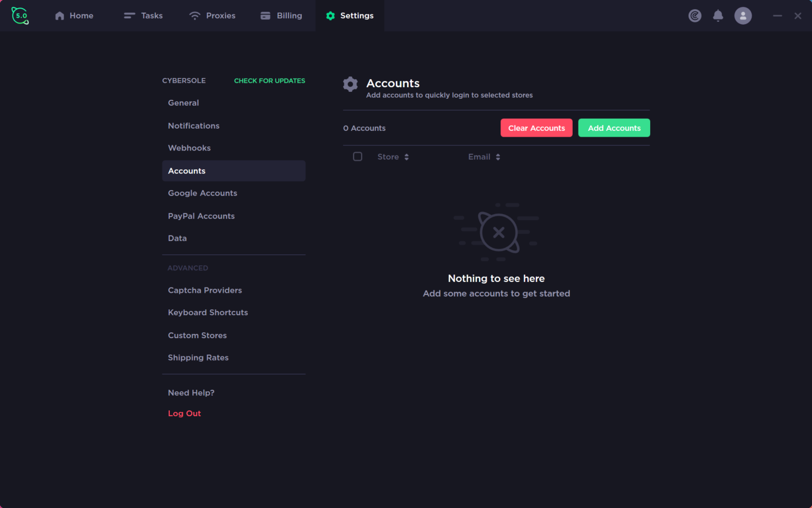
Task: Click the Billing card icon
Action: [265, 15]
